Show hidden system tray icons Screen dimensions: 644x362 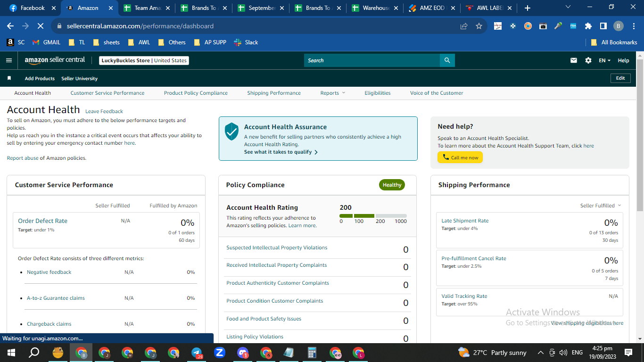540,353
